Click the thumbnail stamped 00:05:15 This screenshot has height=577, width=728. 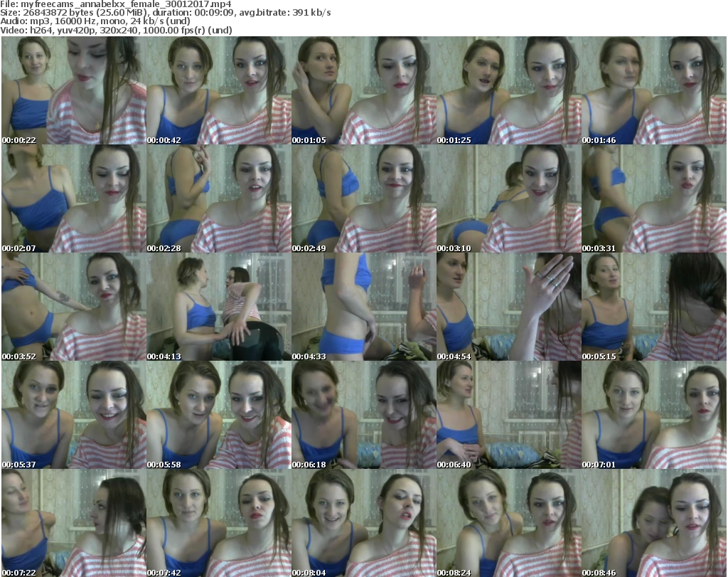[x=654, y=307]
